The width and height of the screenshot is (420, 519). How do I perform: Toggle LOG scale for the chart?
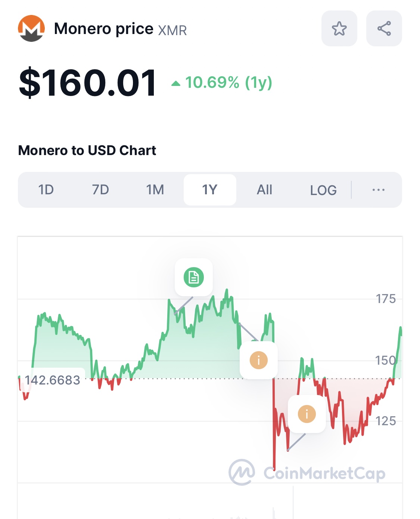coord(323,190)
